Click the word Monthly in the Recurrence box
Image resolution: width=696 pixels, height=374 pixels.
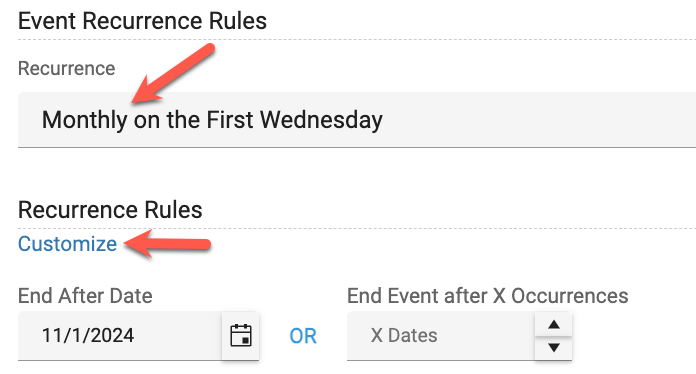pos(84,120)
